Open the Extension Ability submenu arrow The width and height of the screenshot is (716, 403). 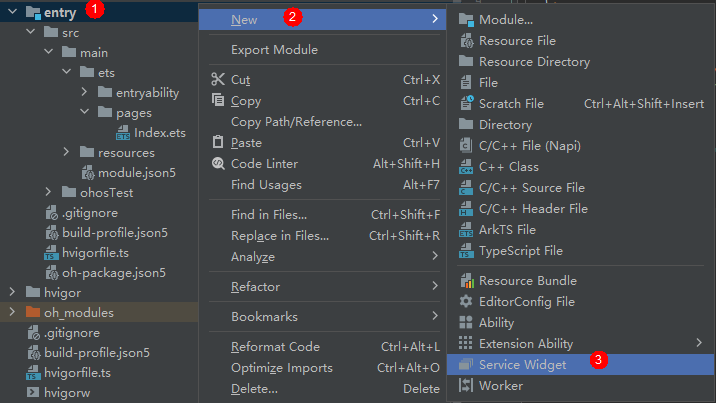point(699,343)
